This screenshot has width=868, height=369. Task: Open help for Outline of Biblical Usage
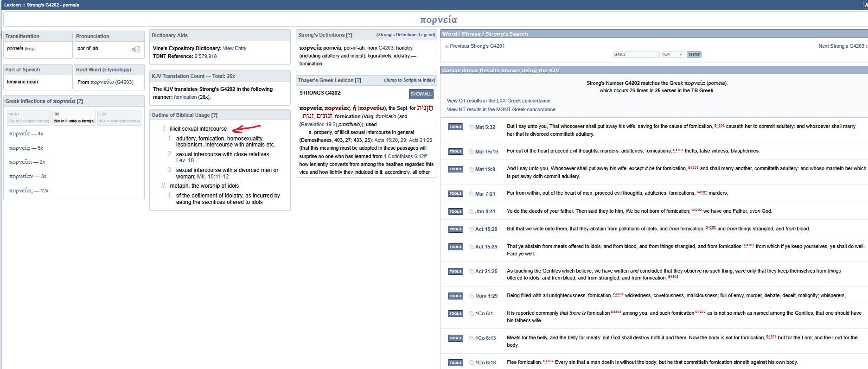(214, 115)
